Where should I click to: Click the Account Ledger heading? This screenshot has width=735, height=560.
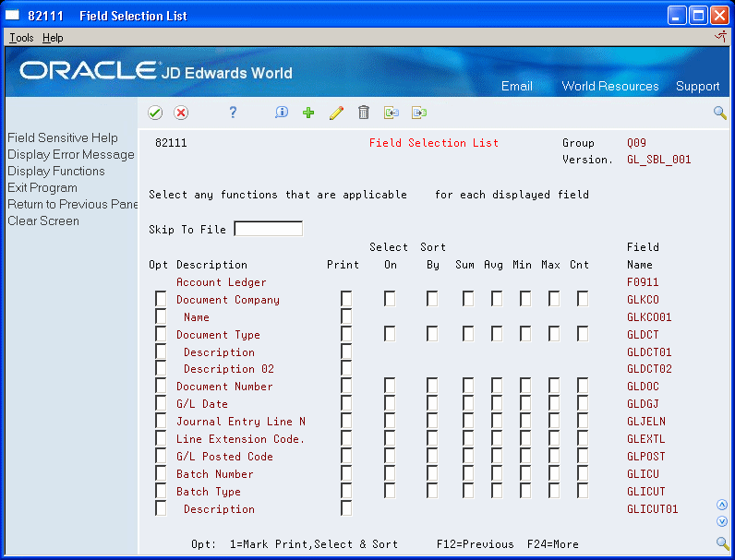point(222,282)
